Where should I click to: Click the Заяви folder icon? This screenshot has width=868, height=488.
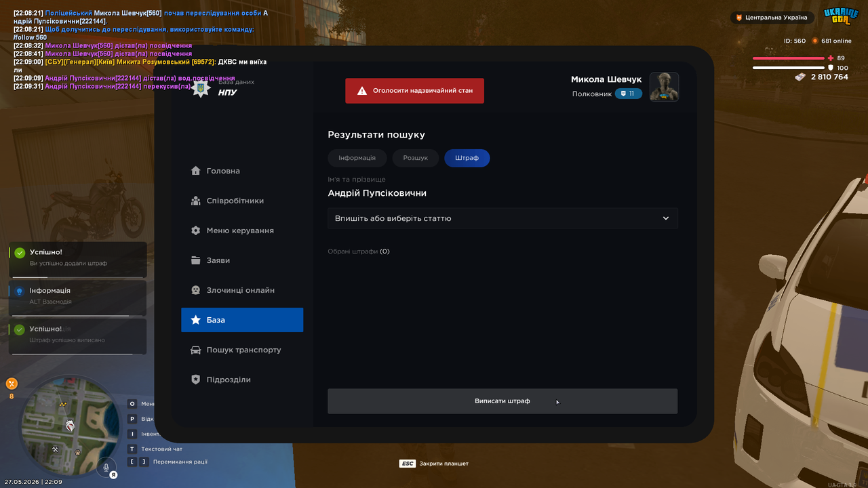196,260
